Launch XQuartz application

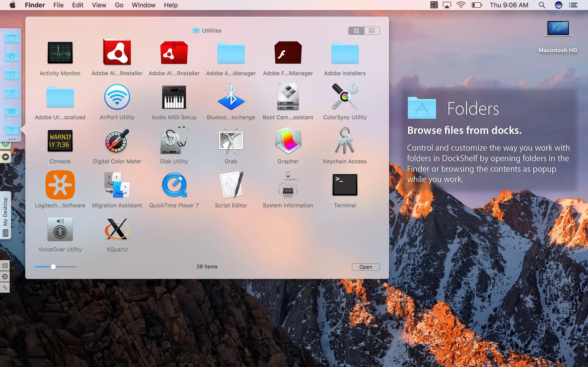point(117,229)
